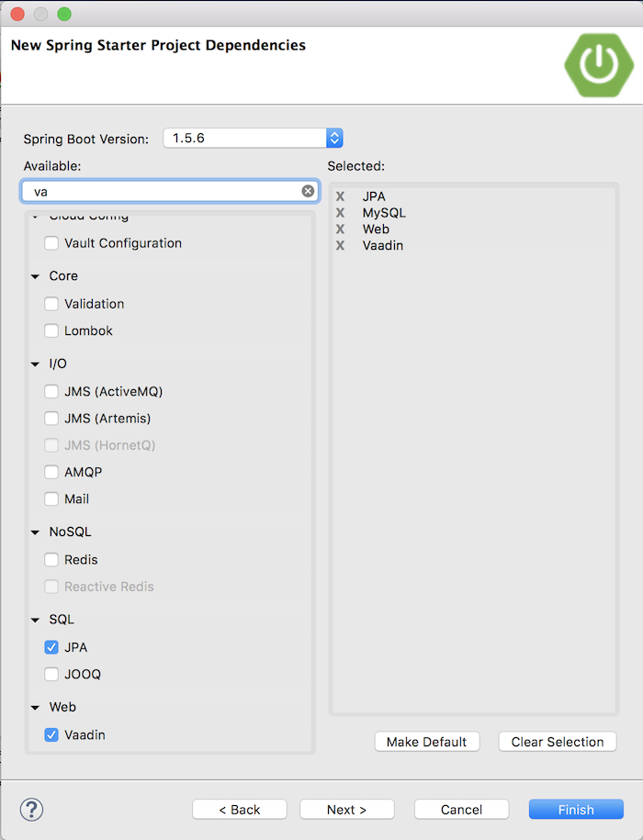Image resolution: width=643 pixels, height=840 pixels.
Task: Click the Spring Boot power logo
Action: (599, 65)
